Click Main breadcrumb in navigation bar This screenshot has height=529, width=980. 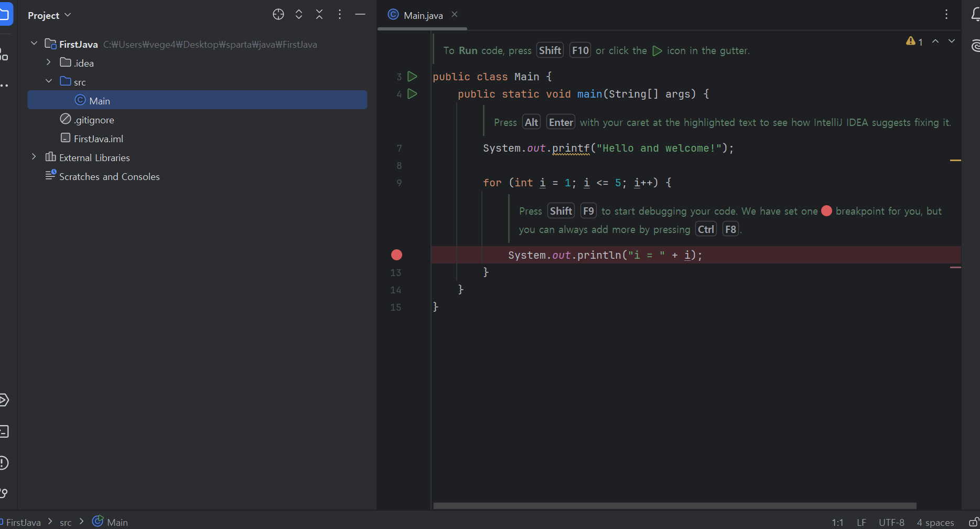pyautogui.click(x=111, y=522)
